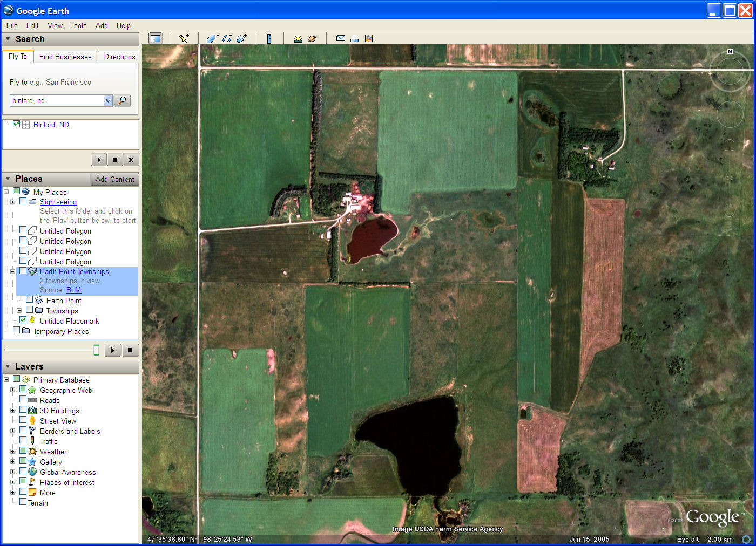This screenshot has width=756, height=546.
Task: Click the North indicator on the compass
Action: 730,52
